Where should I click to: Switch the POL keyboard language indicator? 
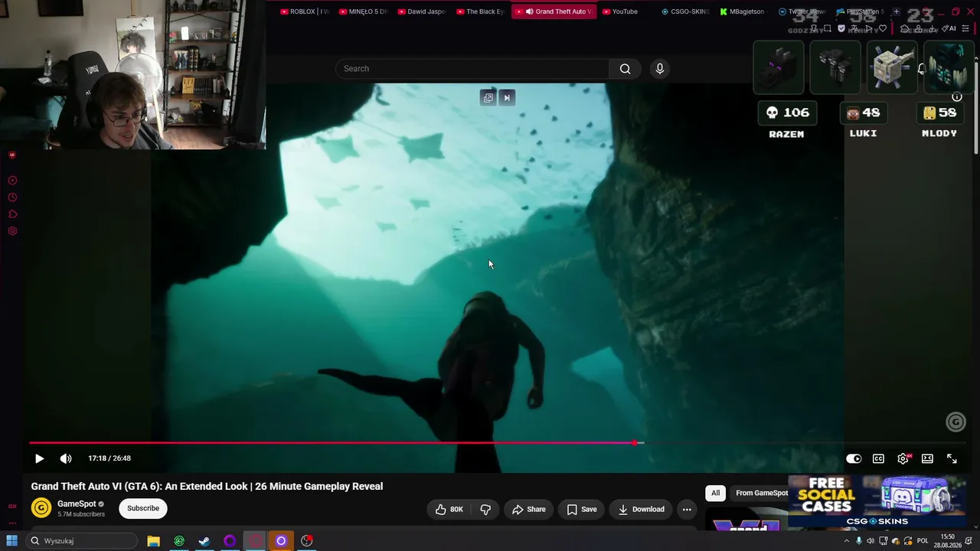click(x=923, y=541)
